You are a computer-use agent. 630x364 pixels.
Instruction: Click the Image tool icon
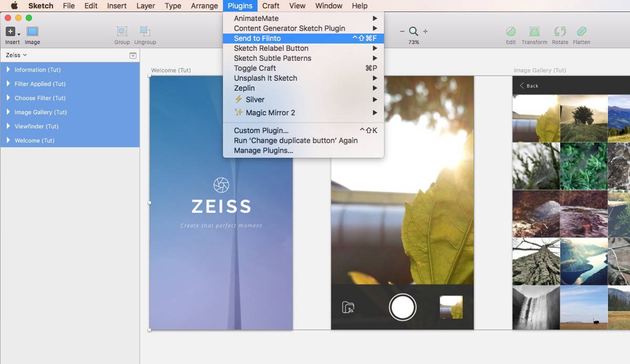click(x=33, y=32)
